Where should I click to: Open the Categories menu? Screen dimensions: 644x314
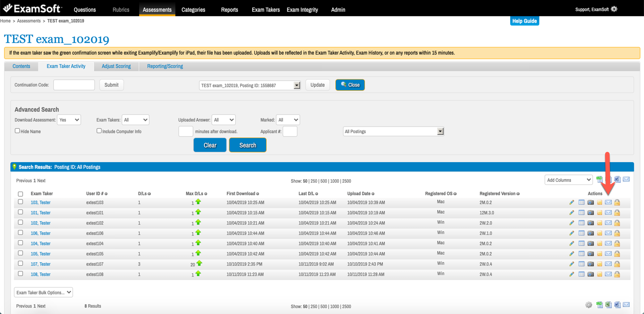(x=194, y=9)
